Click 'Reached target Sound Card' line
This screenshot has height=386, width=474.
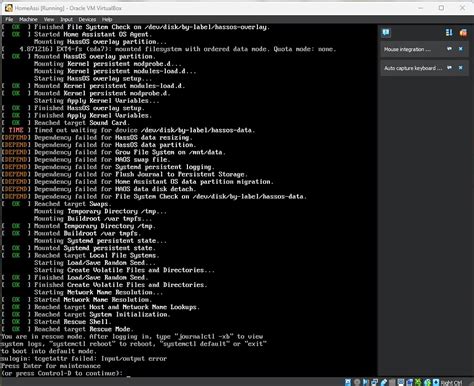pos(66,123)
